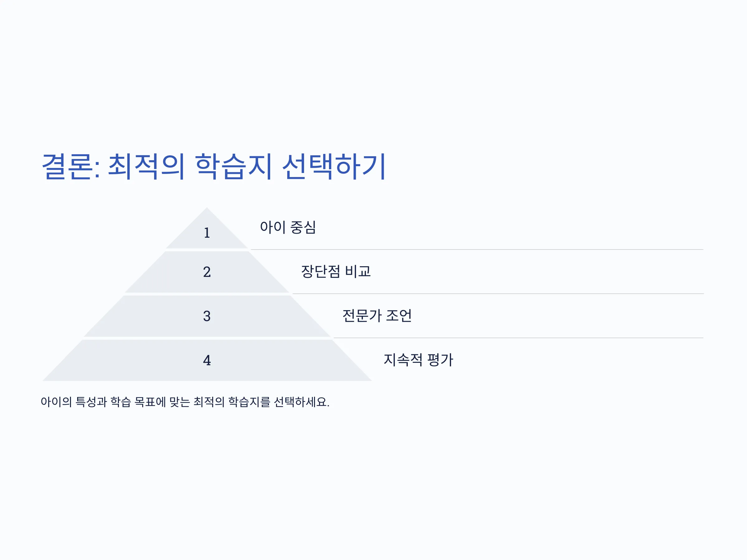
Task: Click the '전문가 조언' label
Action: coord(377,315)
